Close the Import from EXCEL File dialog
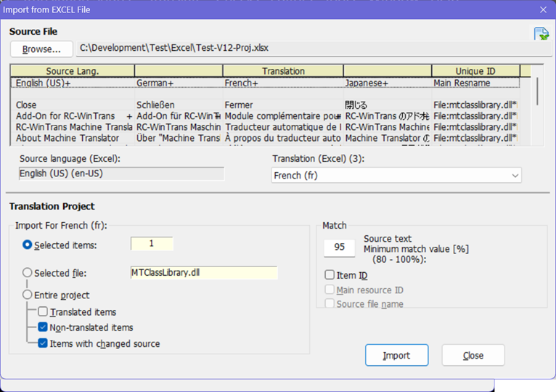This screenshot has width=556, height=392. 543,9
